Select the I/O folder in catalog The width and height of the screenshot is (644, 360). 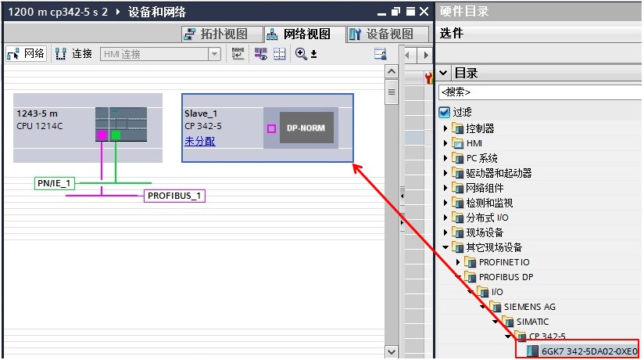pos(497,292)
